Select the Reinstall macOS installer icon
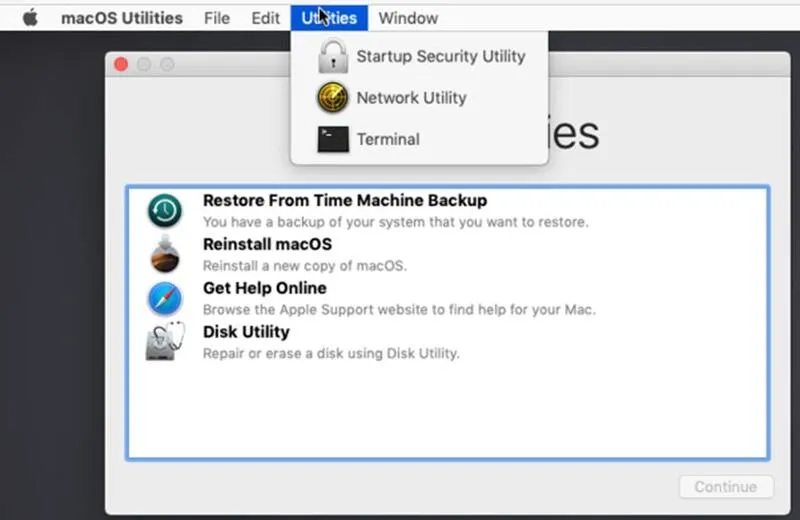The image size is (800, 520). click(x=165, y=254)
